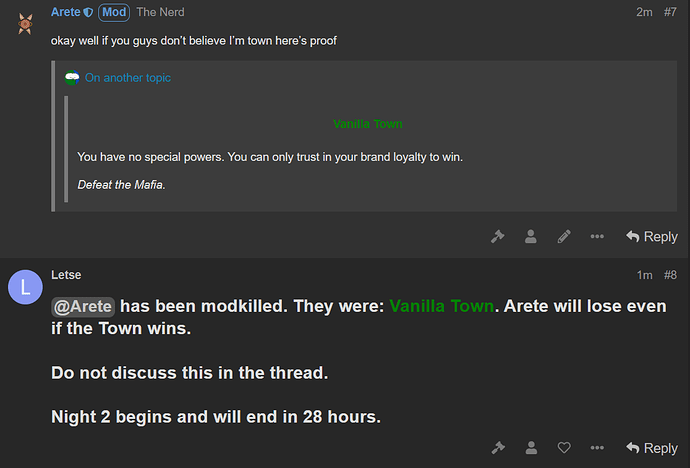
Task: Click the gavel icon on Letse's post
Action: (497, 448)
